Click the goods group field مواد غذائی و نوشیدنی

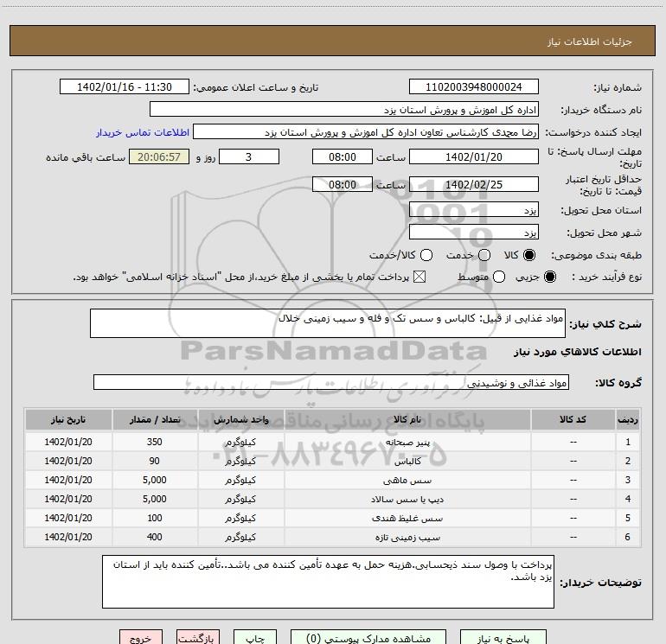point(331,382)
